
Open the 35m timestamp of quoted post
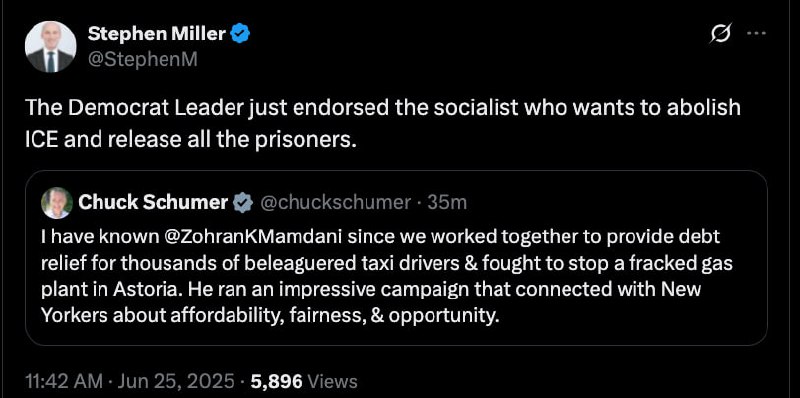tap(447, 203)
